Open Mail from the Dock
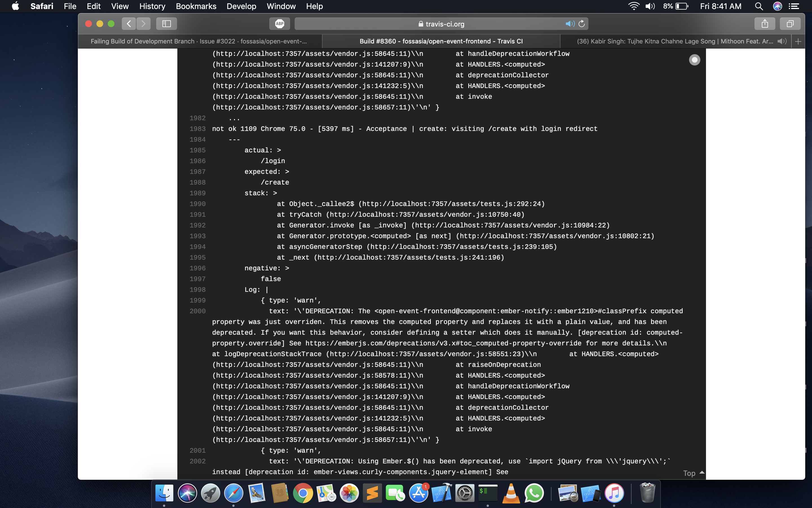Screen dimensions: 812x508 [257, 493]
